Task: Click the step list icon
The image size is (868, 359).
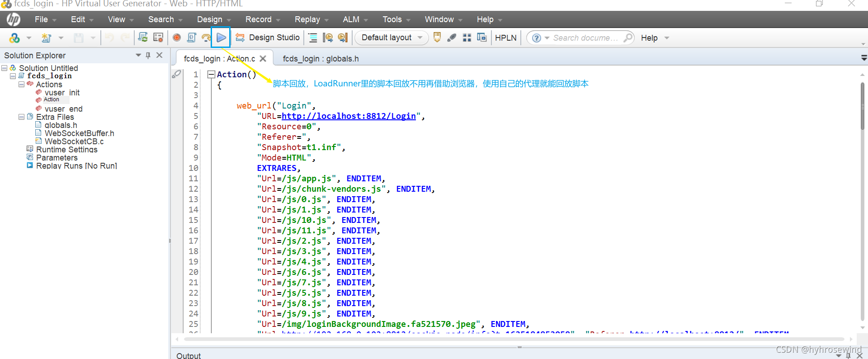Action: tap(313, 38)
